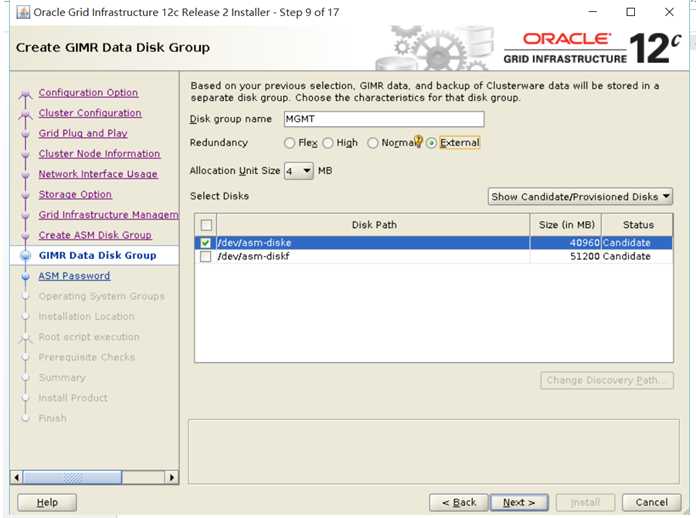Click Status column header
Image resolution: width=696 pixels, height=518 pixels.
tap(638, 225)
